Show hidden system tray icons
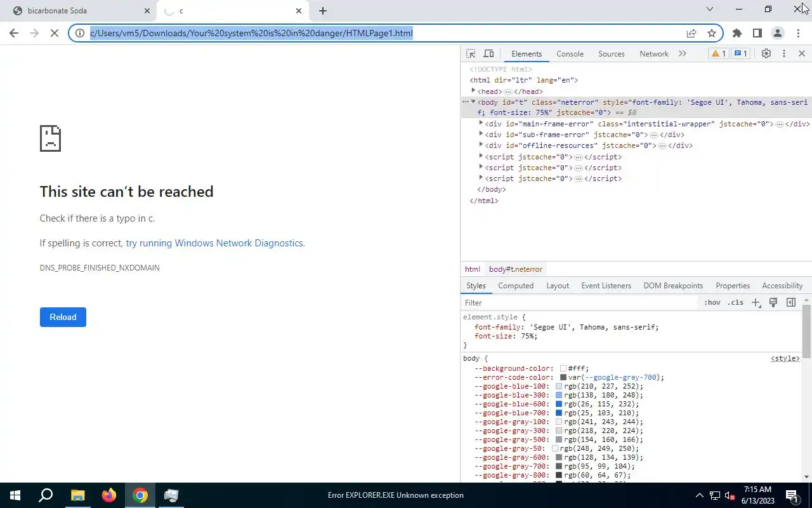 tap(700, 495)
